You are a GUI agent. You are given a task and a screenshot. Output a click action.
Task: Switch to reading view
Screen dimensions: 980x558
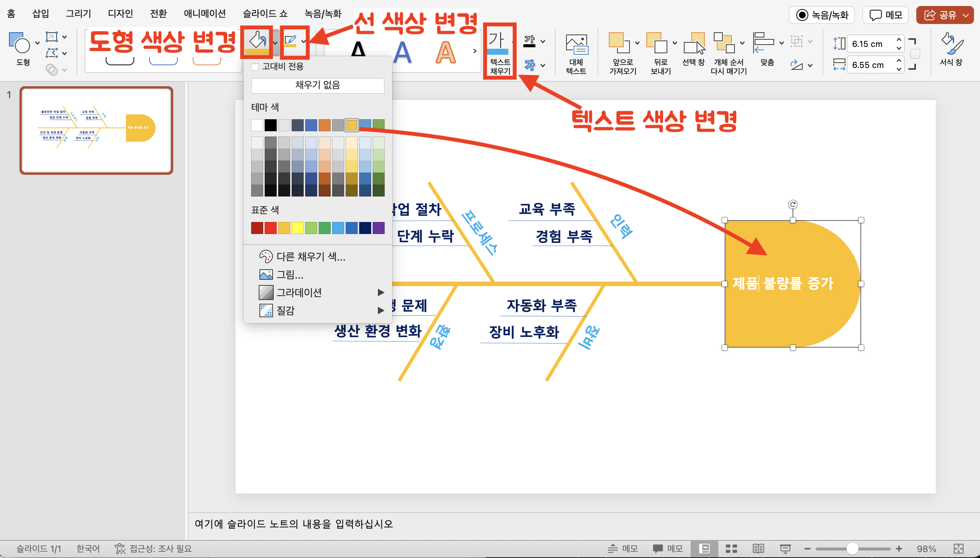tap(758, 549)
